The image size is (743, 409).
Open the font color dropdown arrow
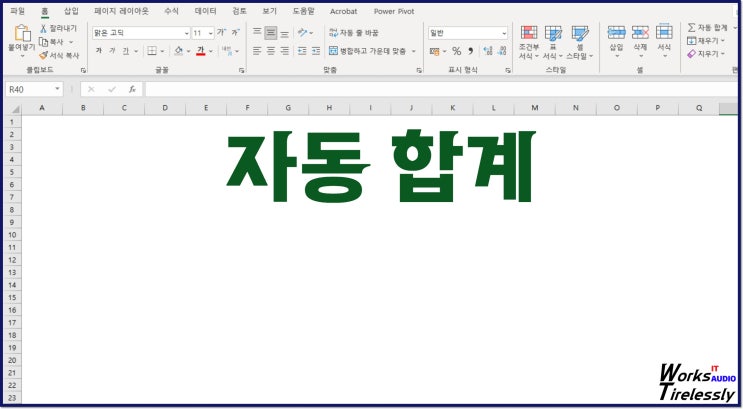coord(211,51)
